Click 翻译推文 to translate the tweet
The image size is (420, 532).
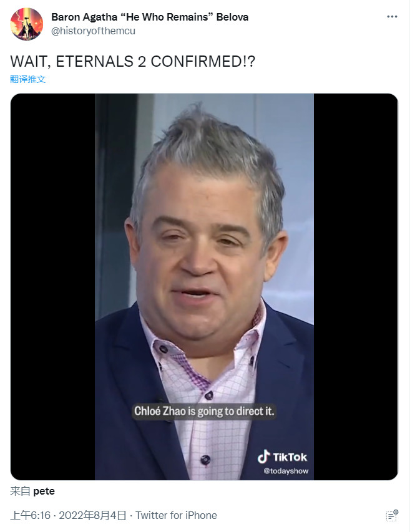27,79
